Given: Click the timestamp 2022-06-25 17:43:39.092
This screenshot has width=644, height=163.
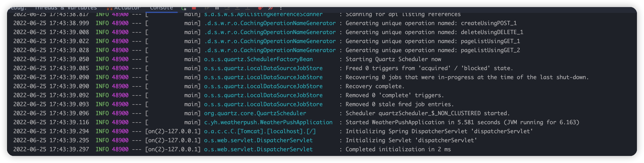Looking at the screenshot, I should tap(51, 95).
